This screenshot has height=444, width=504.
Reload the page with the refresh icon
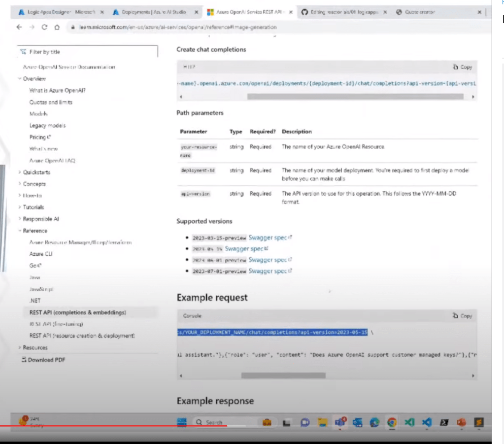[x=44, y=27]
